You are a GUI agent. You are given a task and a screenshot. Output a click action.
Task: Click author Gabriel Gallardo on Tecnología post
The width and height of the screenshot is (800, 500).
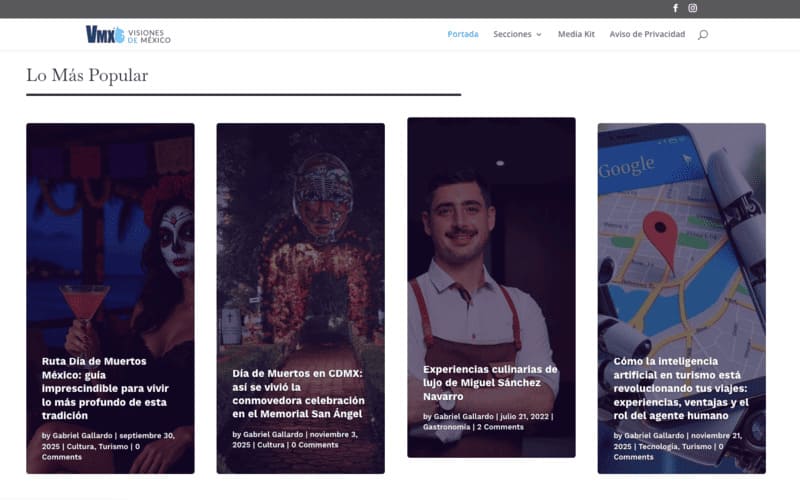(654, 436)
